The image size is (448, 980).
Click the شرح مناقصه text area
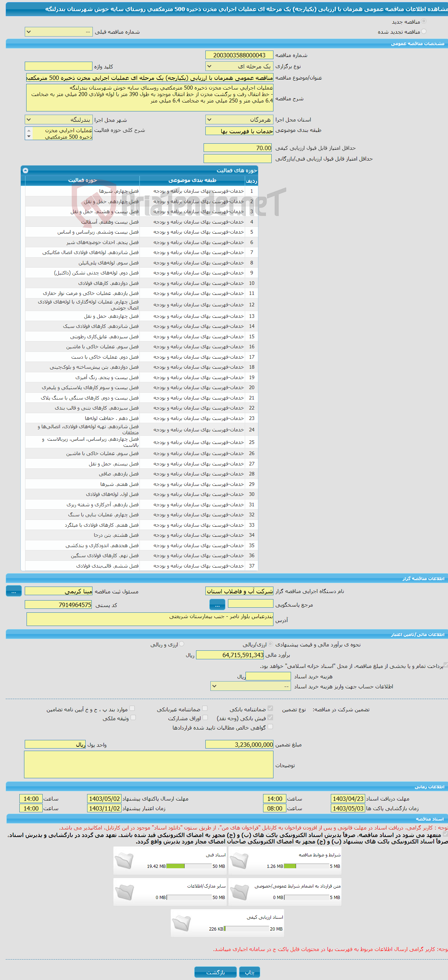[149, 98]
